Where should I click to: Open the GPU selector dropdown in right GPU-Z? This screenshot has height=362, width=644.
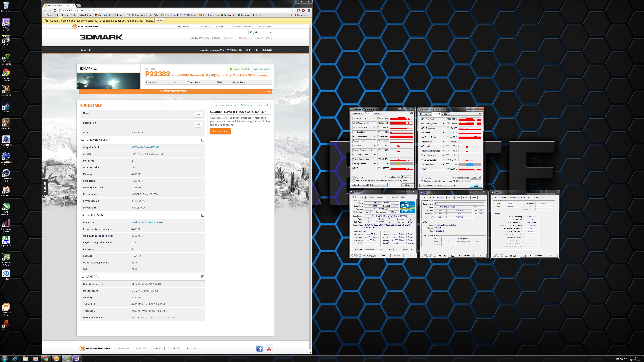tap(438, 186)
